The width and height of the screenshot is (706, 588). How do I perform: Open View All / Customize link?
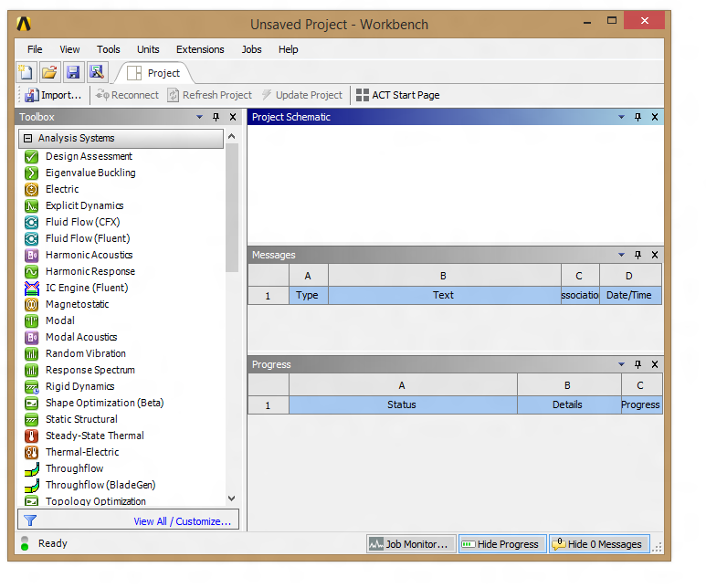click(x=183, y=521)
